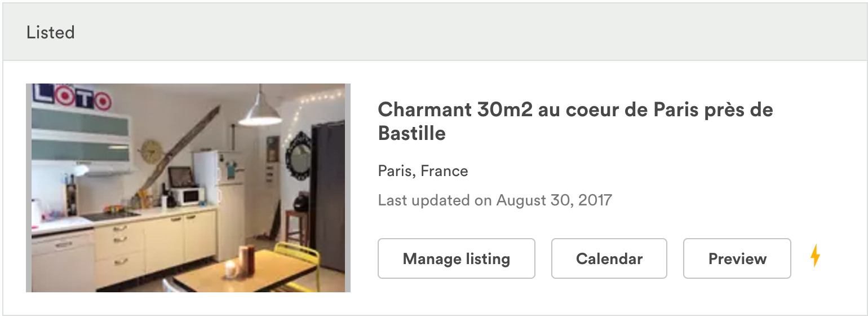Screen dimensions: 868x316
Task: Open the Manage listing page
Action: tap(456, 258)
